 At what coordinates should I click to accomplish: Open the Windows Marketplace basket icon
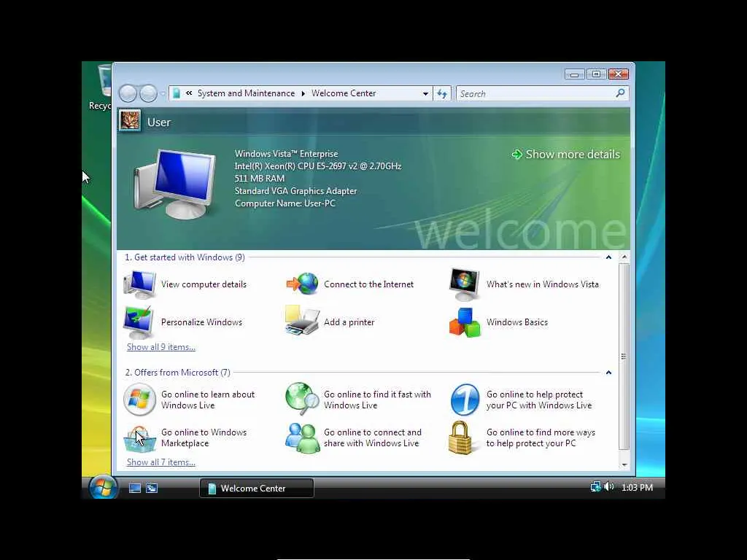139,439
